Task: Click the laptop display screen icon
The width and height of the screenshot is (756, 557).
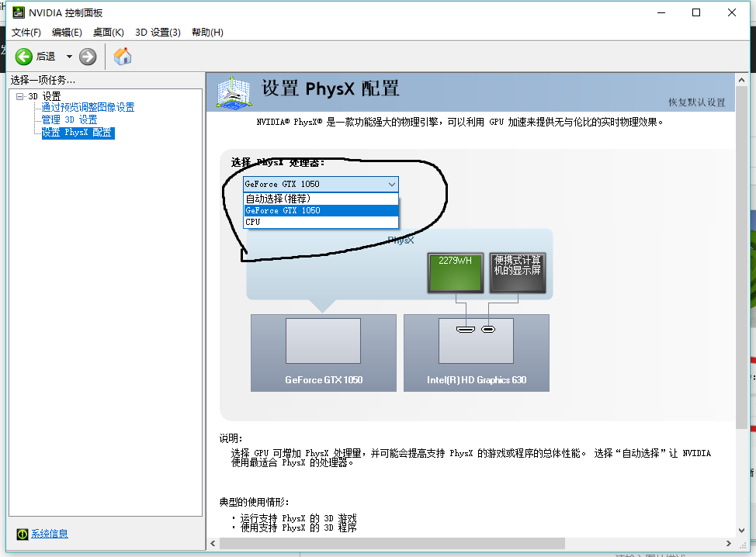Action: [x=517, y=272]
